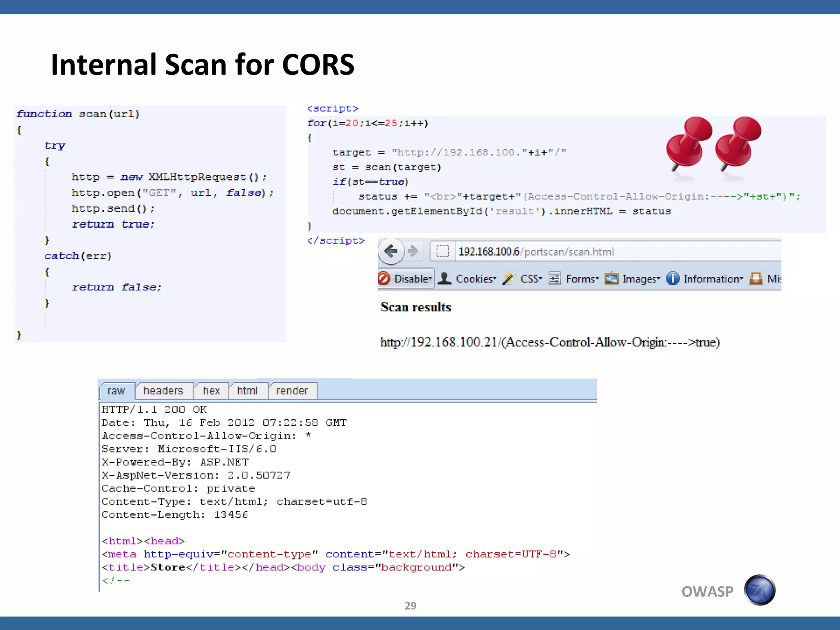
Task: Click the address bar showing 192.168.100.6/portscan/scan.html
Action: point(605,251)
